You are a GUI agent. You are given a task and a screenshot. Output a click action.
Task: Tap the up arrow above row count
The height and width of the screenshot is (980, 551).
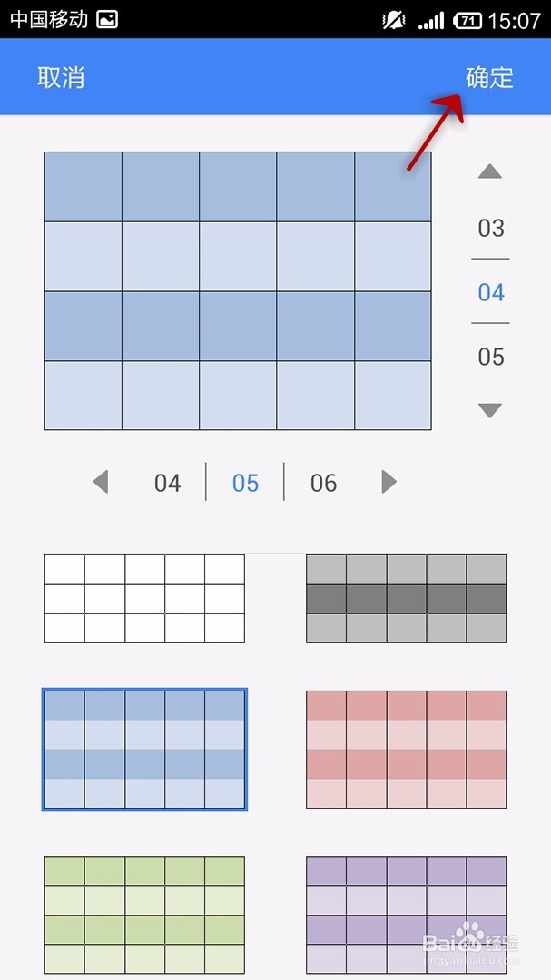pyautogui.click(x=489, y=171)
